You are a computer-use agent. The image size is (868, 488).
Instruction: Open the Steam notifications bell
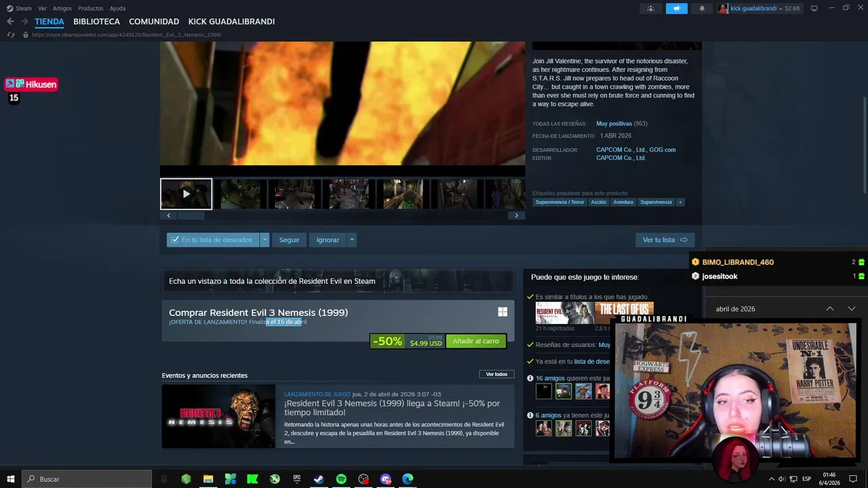pyautogui.click(x=702, y=8)
